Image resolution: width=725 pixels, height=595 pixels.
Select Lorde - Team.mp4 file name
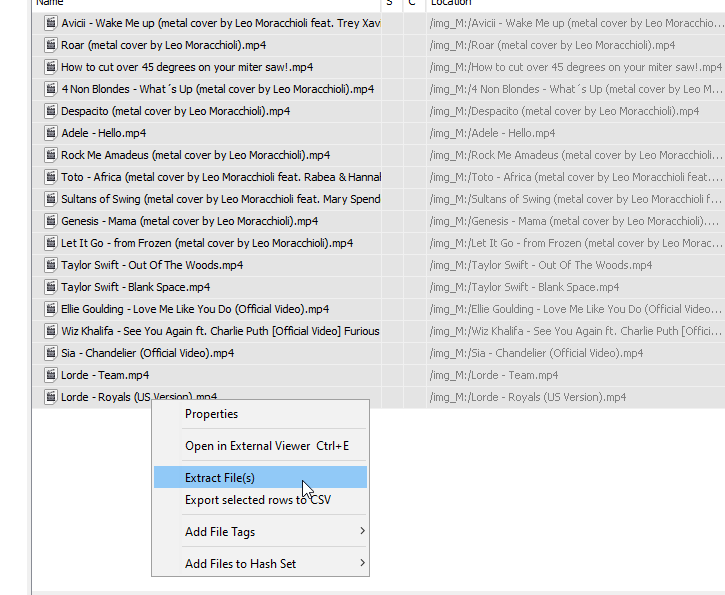pyautogui.click(x=105, y=375)
